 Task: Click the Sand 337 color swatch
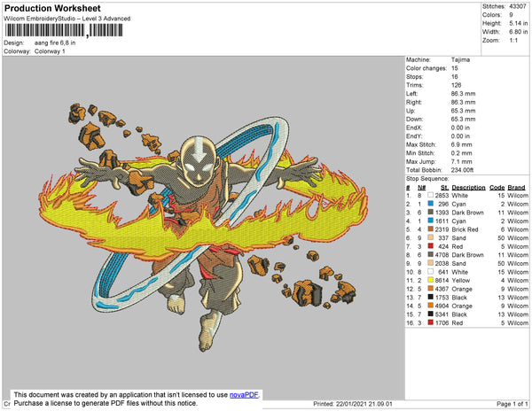point(431,238)
